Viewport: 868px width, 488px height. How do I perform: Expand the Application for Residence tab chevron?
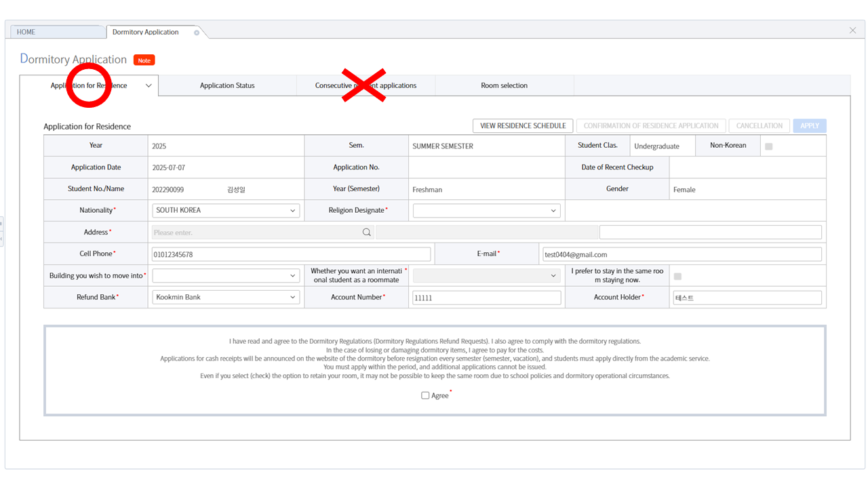pos(149,86)
